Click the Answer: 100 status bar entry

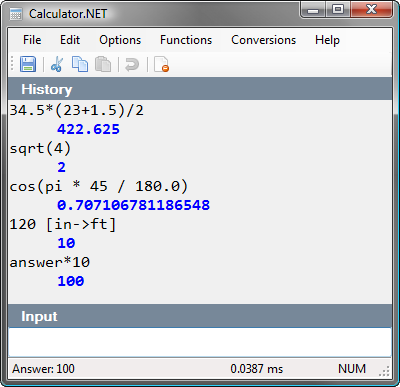tap(43, 369)
